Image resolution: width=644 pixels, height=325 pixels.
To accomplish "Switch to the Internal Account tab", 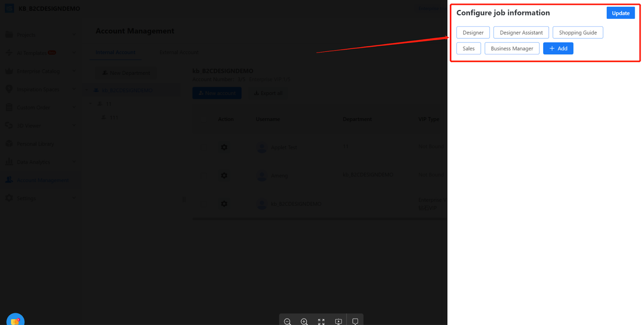I will pos(116,52).
